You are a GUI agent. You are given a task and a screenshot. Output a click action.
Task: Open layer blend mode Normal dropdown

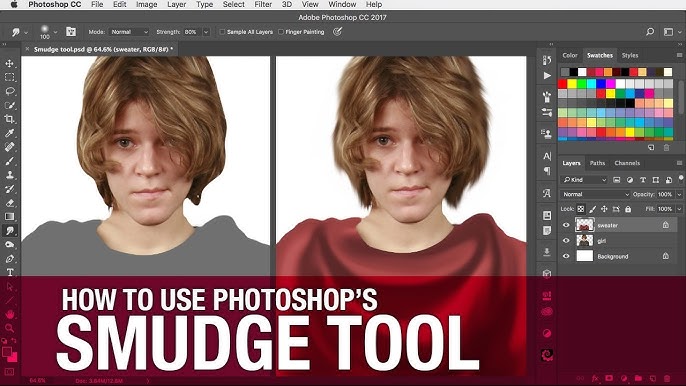coord(595,194)
